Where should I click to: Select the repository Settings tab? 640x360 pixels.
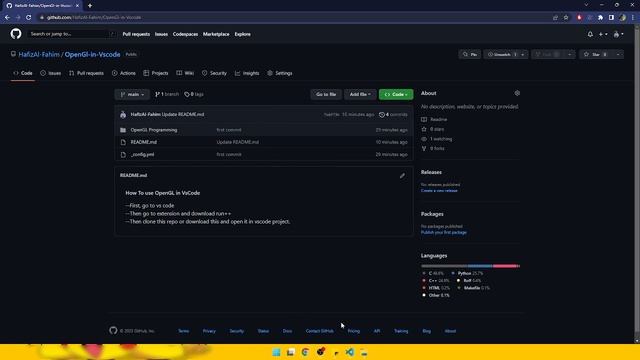click(x=280, y=73)
